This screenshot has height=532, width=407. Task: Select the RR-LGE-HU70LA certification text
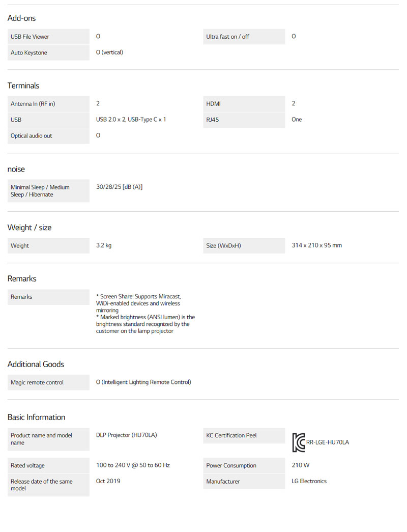[x=328, y=442]
